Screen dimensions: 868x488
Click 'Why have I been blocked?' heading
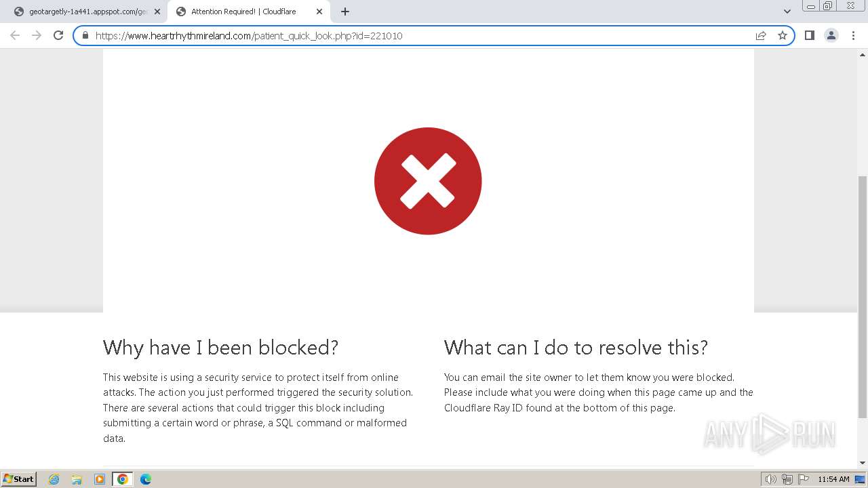220,348
